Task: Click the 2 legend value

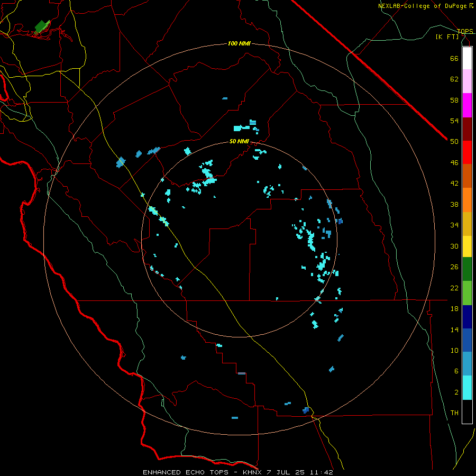Action: coord(456,392)
